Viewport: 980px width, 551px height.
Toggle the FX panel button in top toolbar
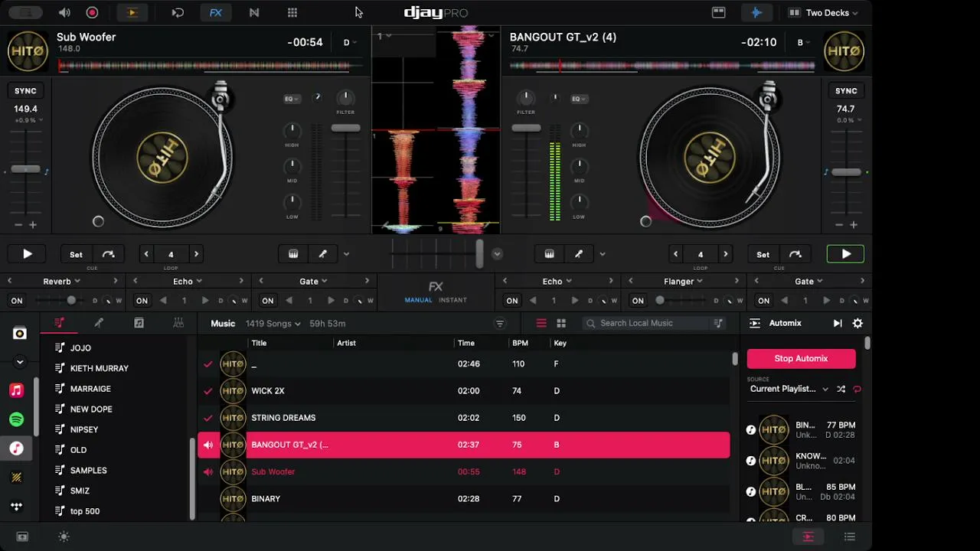coord(216,12)
